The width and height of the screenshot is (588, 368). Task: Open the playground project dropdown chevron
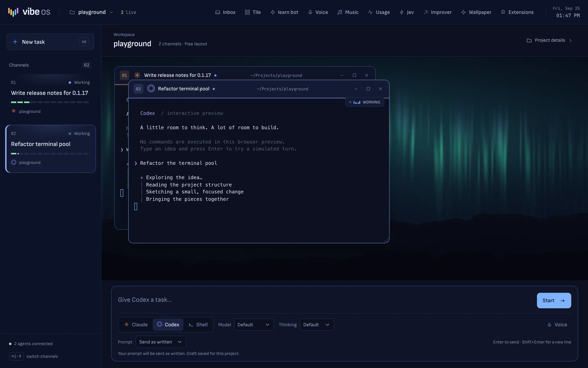pyautogui.click(x=111, y=12)
